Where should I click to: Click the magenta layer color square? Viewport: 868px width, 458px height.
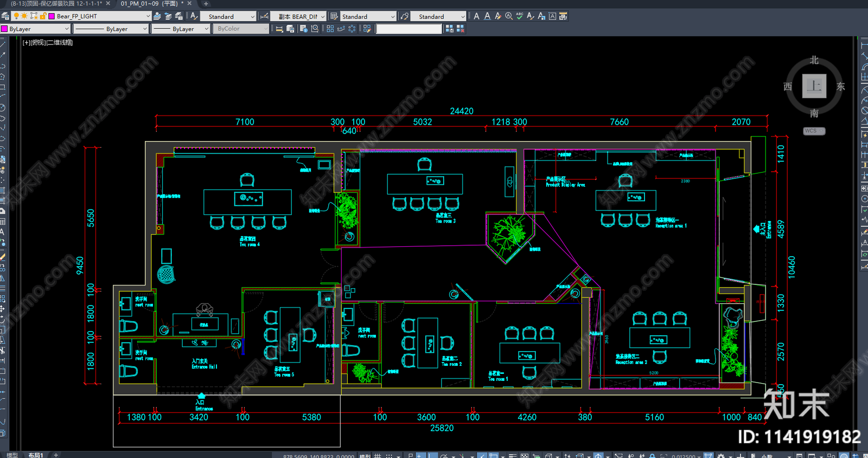click(x=52, y=16)
